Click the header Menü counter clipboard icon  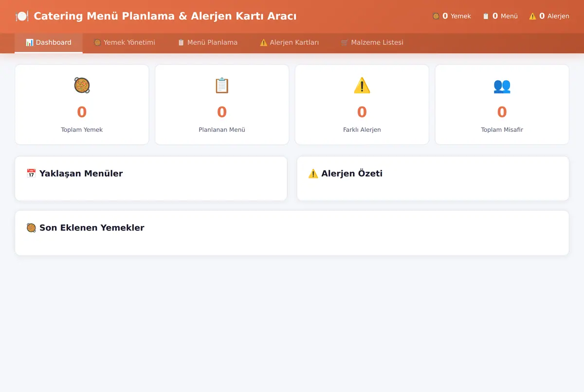pos(486,16)
